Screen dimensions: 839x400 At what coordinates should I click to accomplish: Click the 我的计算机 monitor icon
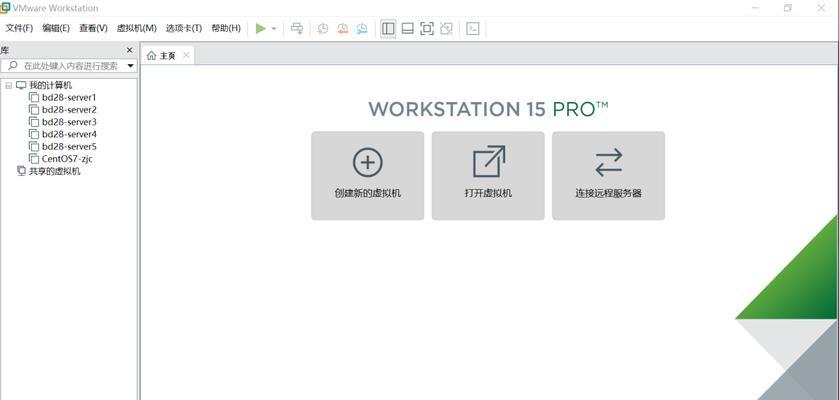pos(21,86)
